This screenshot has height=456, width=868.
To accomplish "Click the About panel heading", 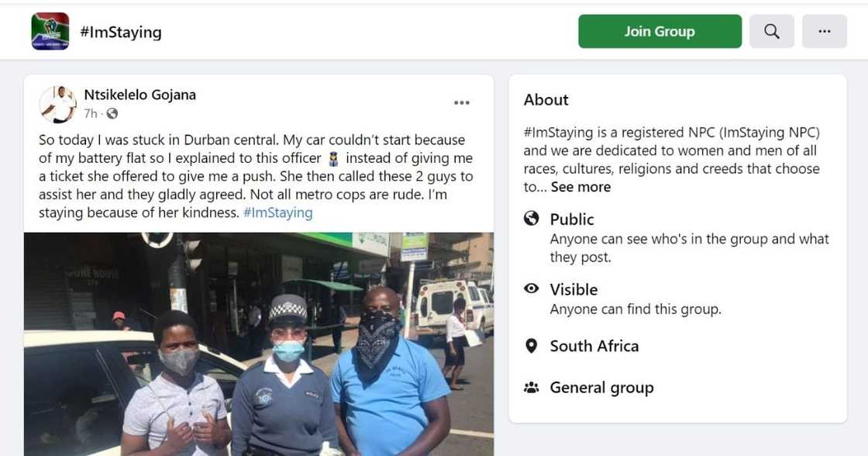I will (x=546, y=99).
